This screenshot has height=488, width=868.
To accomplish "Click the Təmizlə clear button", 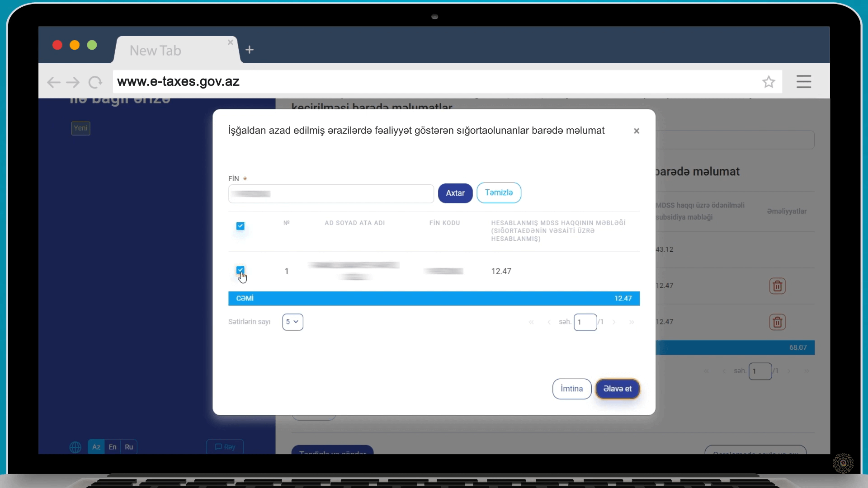I will pyautogui.click(x=499, y=193).
